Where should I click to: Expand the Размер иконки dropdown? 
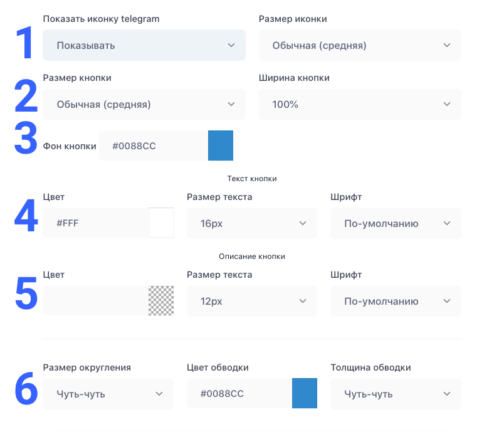[360, 45]
